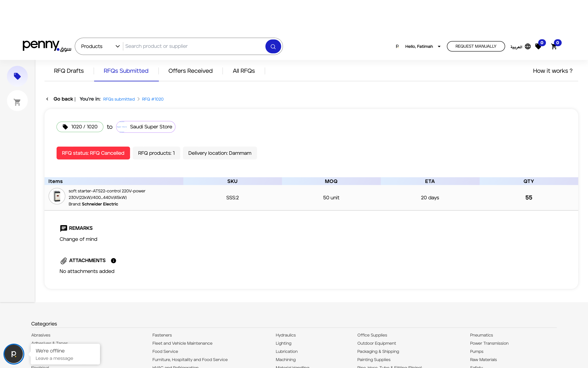Click the globe language icon
This screenshot has height=368, width=588.
(x=528, y=46)
